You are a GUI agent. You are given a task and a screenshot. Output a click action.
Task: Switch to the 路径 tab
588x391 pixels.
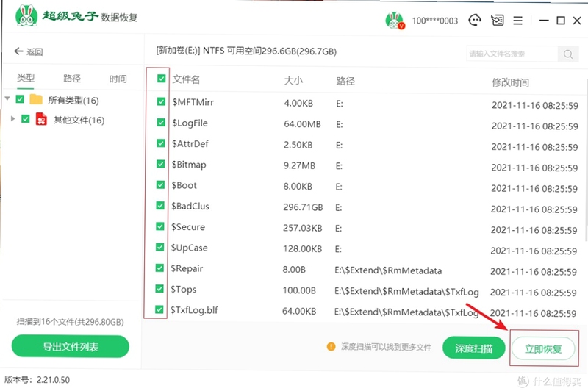tap(72, 79)
